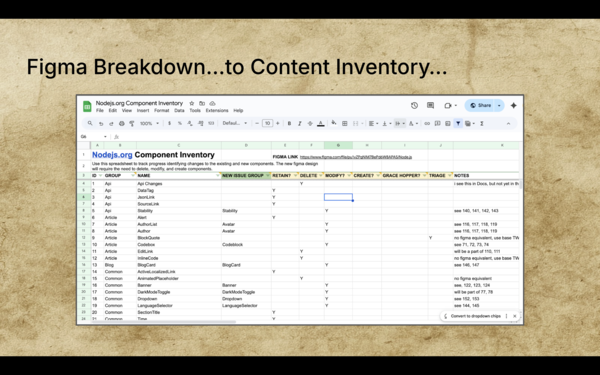The height and width of the screenshot is (375, 600).
Task: Insert a chart
Action: (x=448, y=124)
